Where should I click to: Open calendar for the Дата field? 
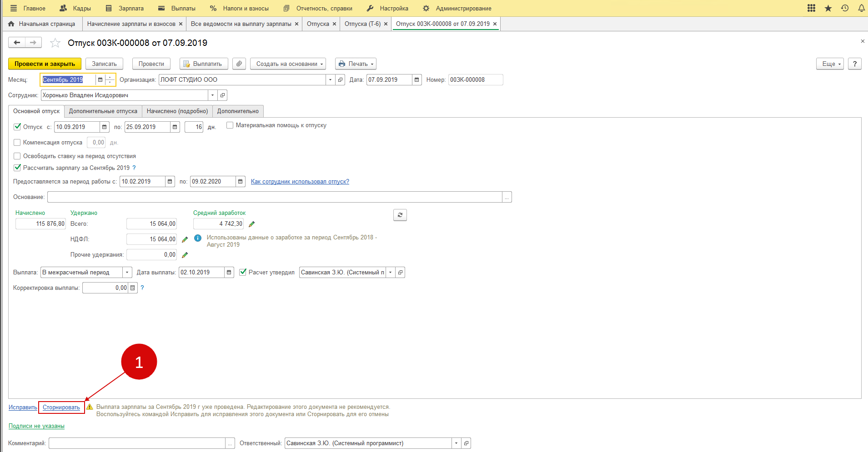click(x=416, y=79)
